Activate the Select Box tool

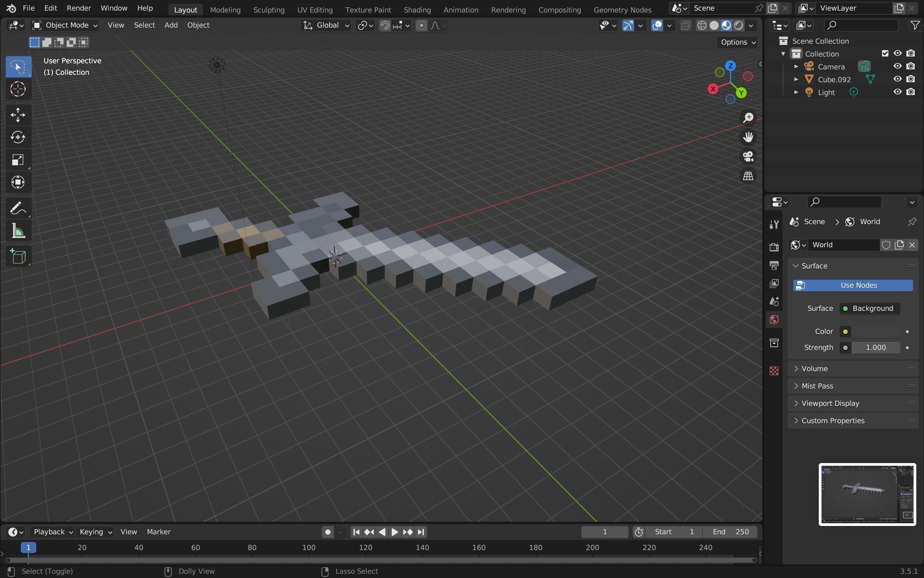pyautogui.click(x=18, y=67)
